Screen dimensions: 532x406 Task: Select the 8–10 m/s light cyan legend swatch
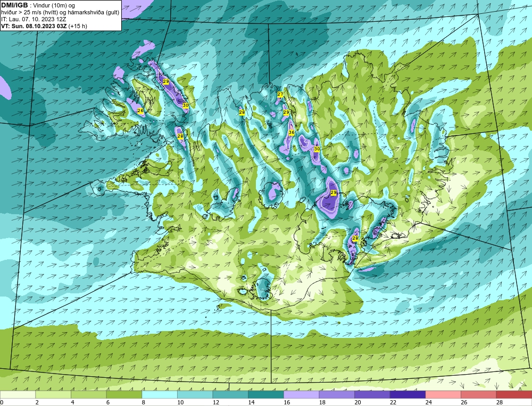[x=160, y=394]
